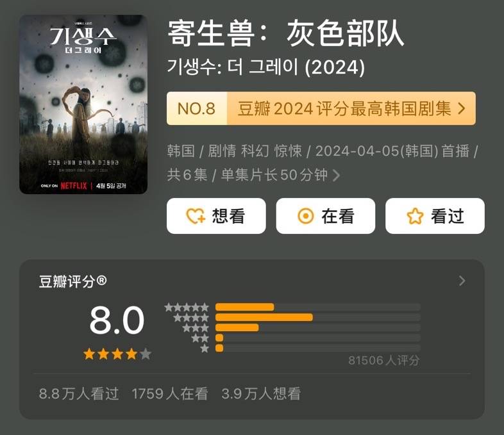Click the orange four-star rating under 8.0

click(x=117, y=354)
